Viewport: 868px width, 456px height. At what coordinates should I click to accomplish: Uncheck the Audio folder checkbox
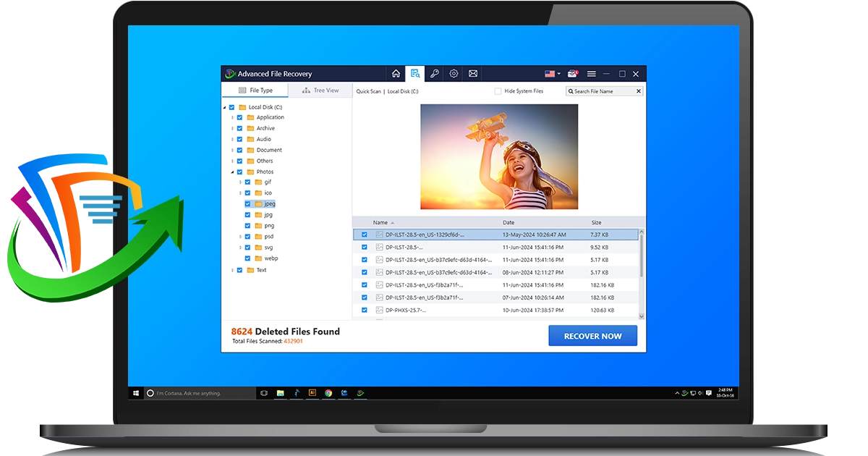[239, 139]
